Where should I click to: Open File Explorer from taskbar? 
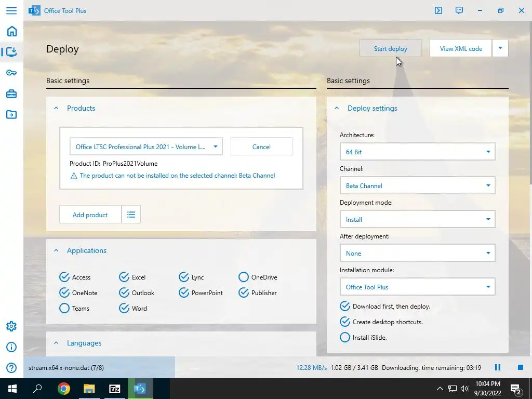(89, 389)
